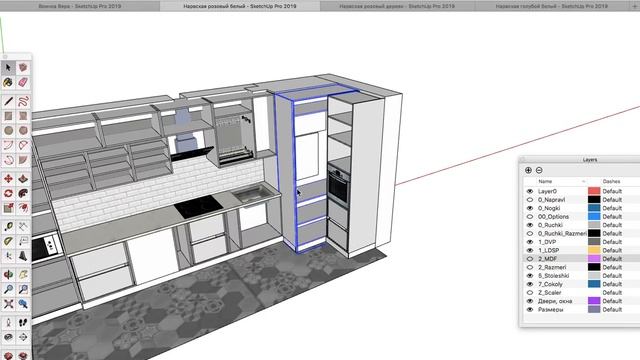Change the red Layer0 color swatch
This screenshot has width=640, height=360.
pos(594,191)
